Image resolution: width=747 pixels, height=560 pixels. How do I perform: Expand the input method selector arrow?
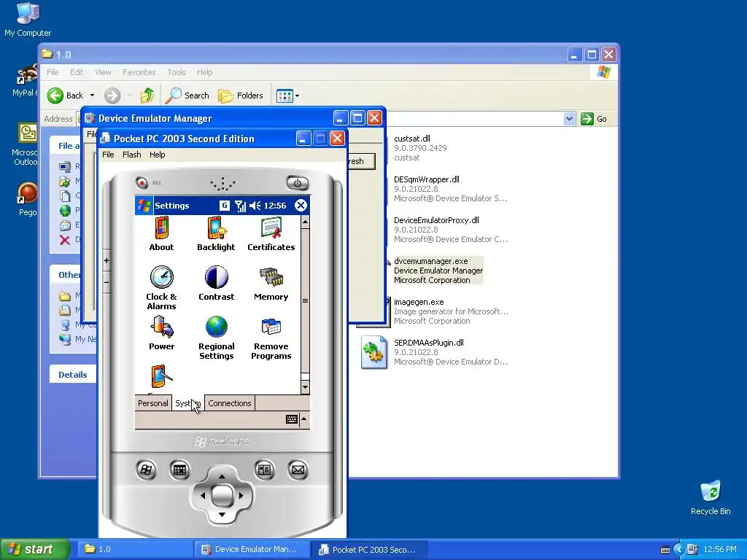[x=304, y=419]
